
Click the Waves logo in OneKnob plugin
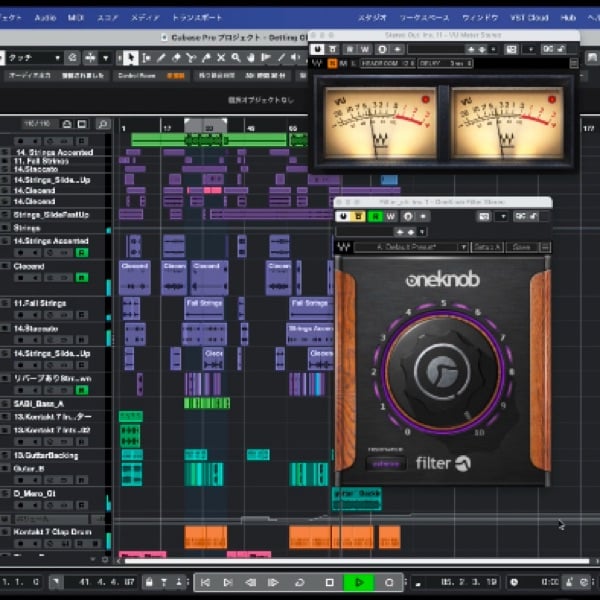pyautogui.click(x=345, y=246)
